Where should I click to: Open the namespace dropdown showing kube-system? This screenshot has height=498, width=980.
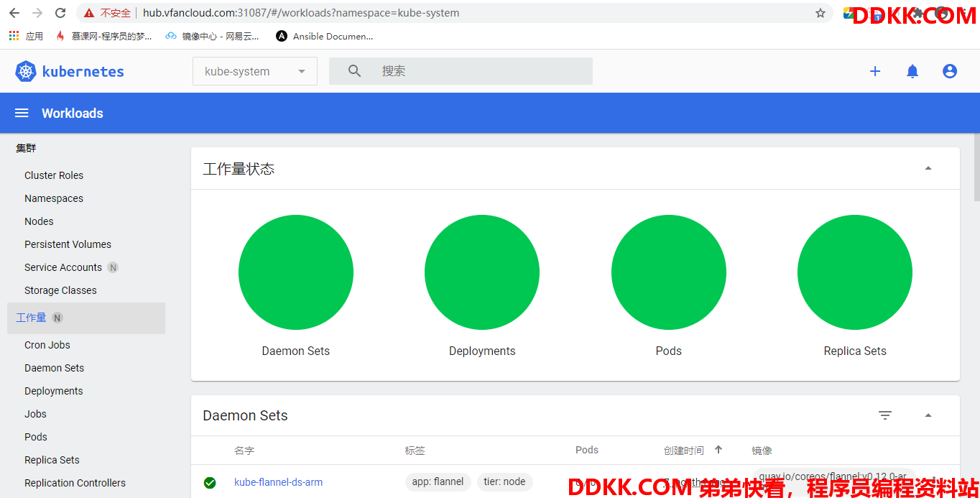[x=255, y=71]
